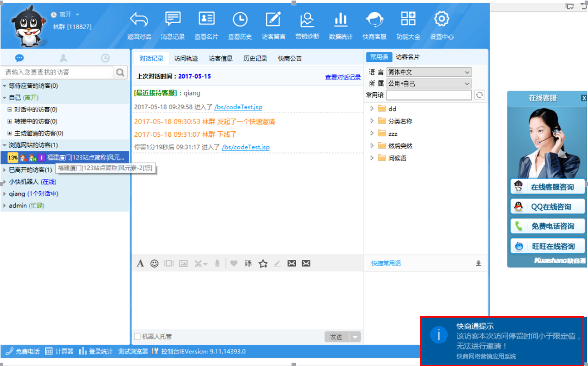
Task: Click the 查看对话记录 link
Action: click(343, 77)
